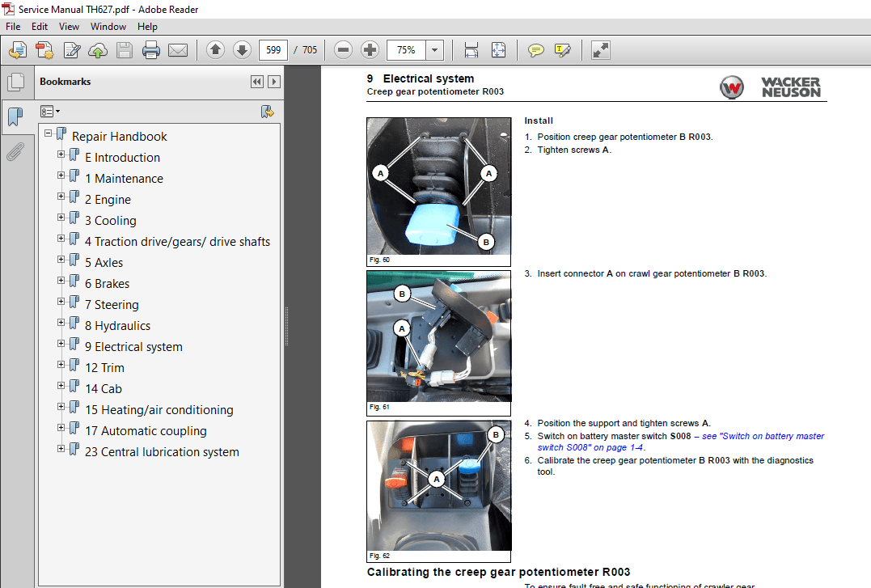This screenshot has height=588, width=871.
Task: Expand the 9 Electrical system bookmark
Action: 61,343
